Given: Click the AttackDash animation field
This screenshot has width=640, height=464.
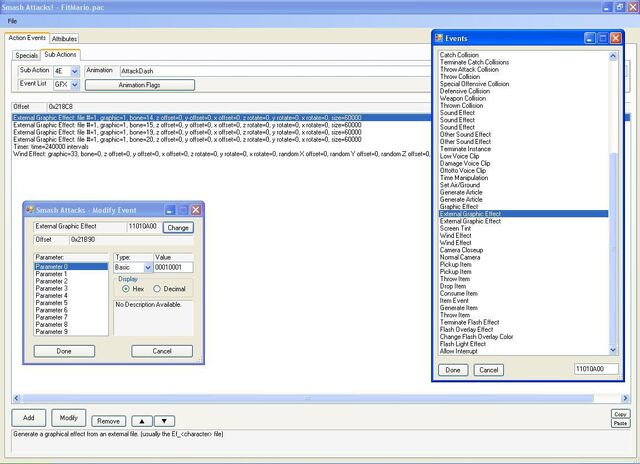Looking at the screenshot, I should [x=276, y=71].
